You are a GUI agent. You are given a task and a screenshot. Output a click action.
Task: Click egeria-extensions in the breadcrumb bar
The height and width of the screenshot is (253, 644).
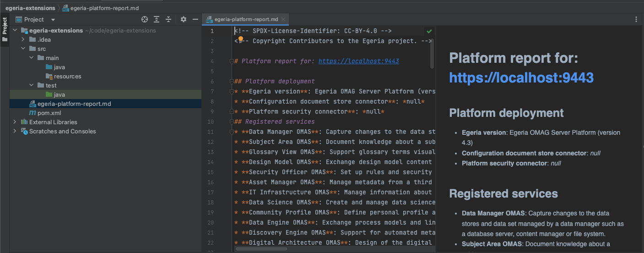(30, 8)
